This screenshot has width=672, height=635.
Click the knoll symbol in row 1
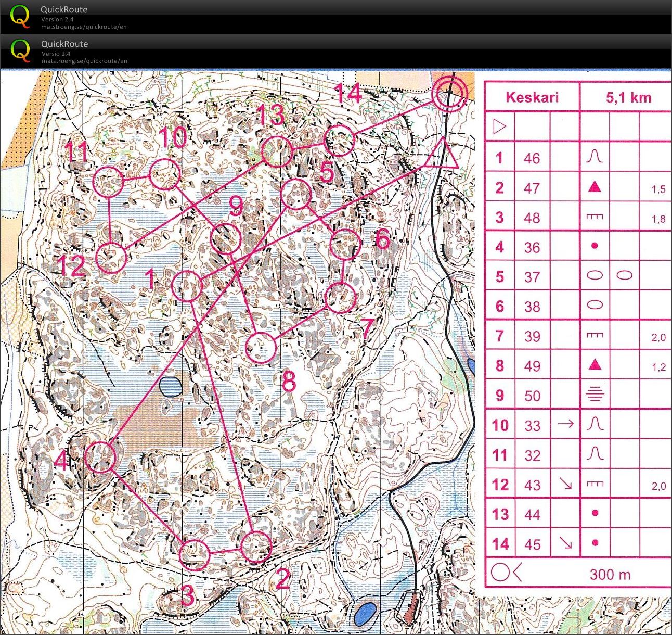[x=595, y=156]
